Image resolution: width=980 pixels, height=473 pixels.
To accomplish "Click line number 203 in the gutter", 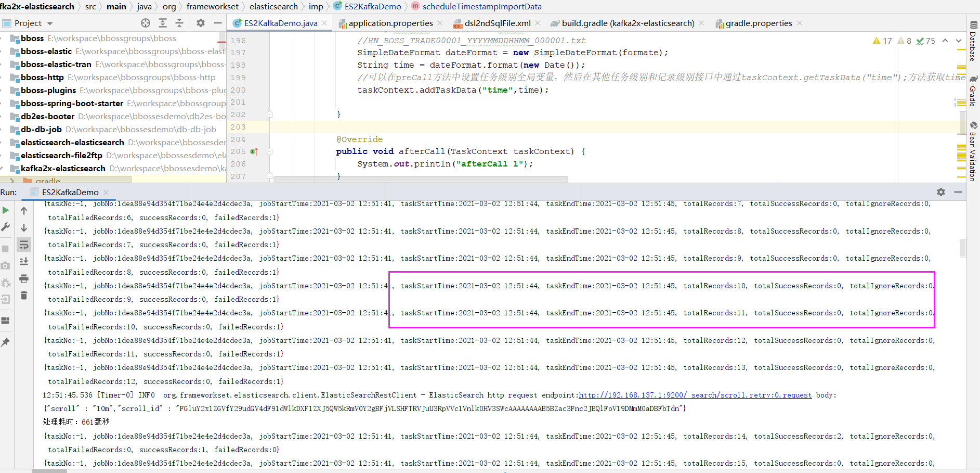I will pyautogui.click(x=238, y=127).
